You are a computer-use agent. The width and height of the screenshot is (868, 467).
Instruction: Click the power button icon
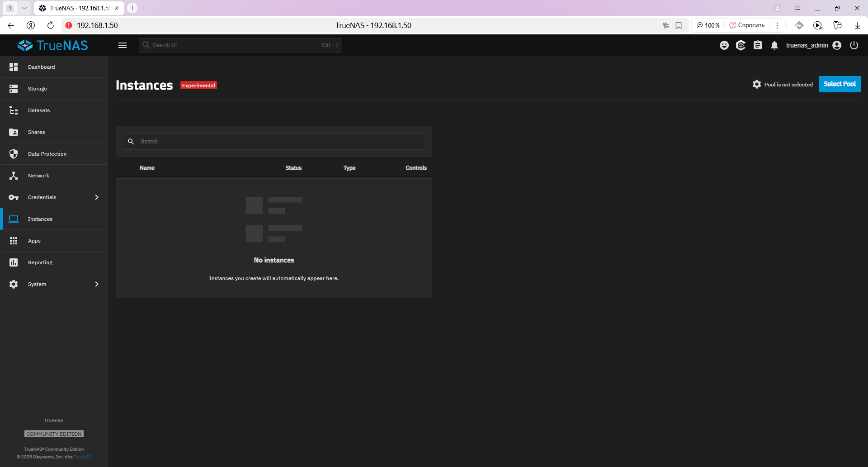coord(854,45)
